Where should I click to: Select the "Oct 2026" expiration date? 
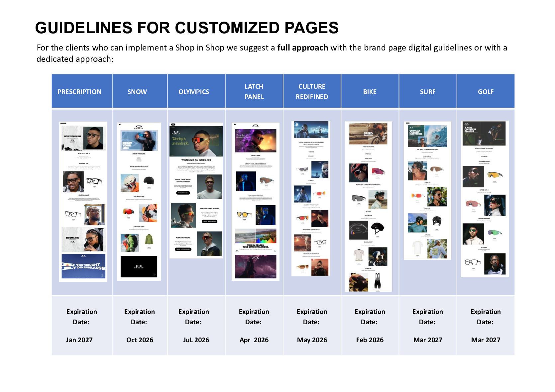(140, 340)
